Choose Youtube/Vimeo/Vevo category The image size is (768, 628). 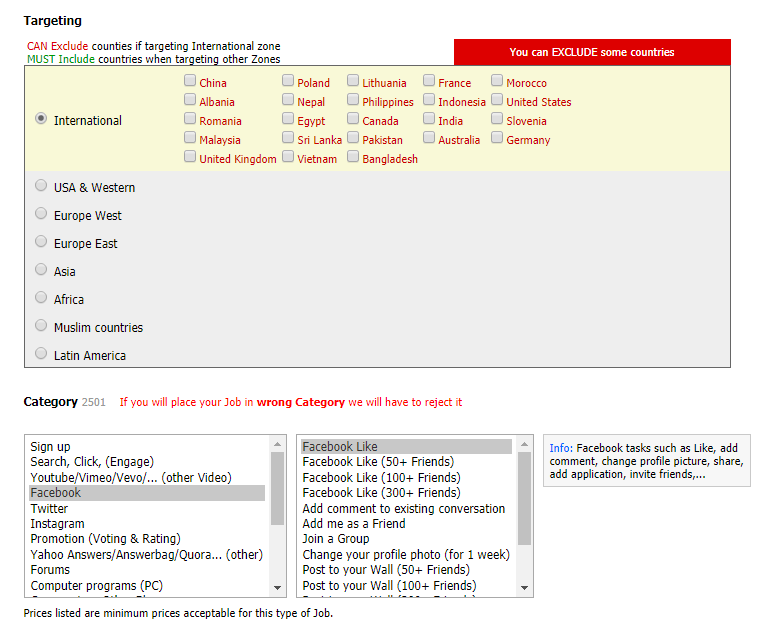point(147,478)
